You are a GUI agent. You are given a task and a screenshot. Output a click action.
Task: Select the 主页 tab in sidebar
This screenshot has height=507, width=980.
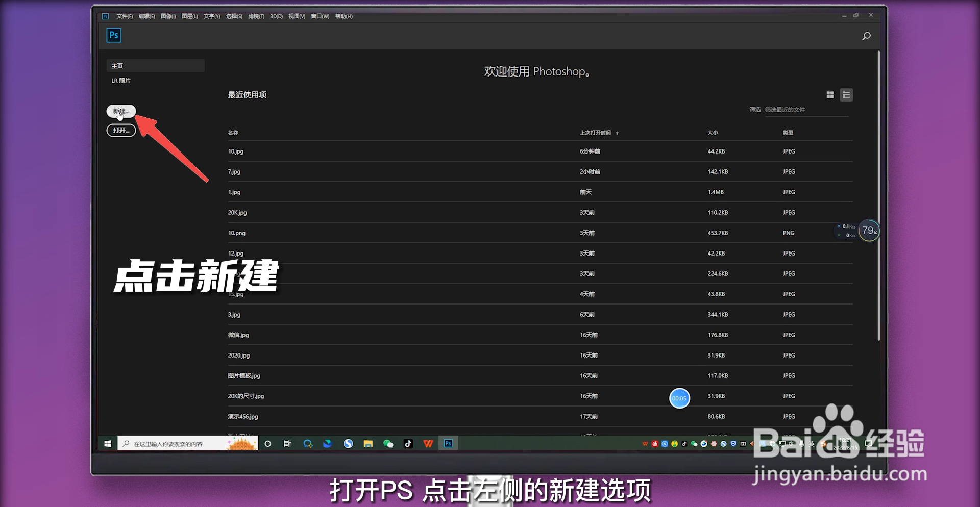tap(155, 66)
